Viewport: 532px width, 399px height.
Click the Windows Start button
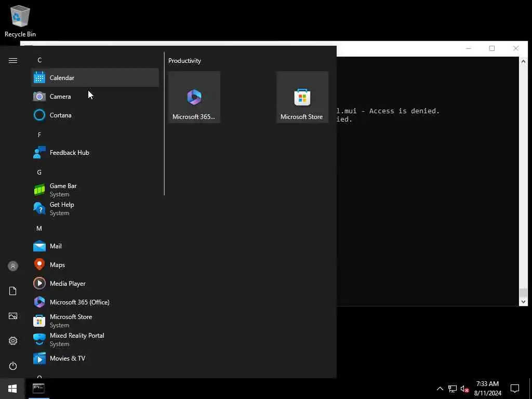click(x=12, y=389)
